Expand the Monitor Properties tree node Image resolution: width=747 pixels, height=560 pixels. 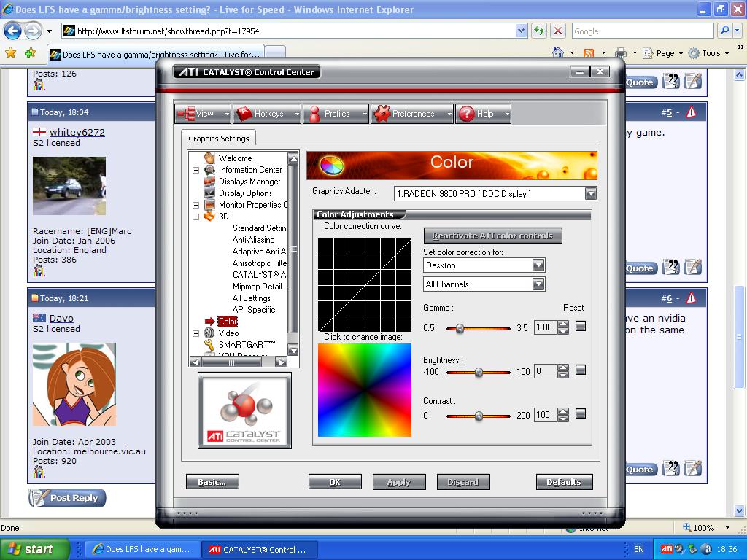[196, 205]
